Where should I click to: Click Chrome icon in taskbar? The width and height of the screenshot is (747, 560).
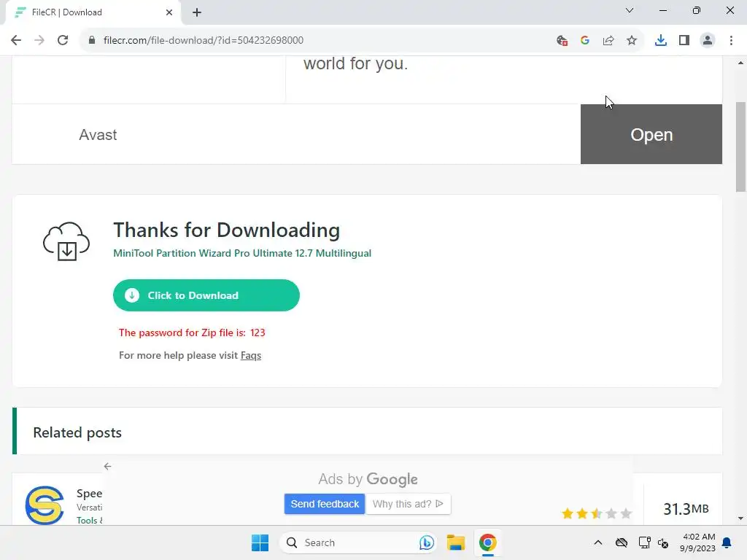click(x=488, y=542)
